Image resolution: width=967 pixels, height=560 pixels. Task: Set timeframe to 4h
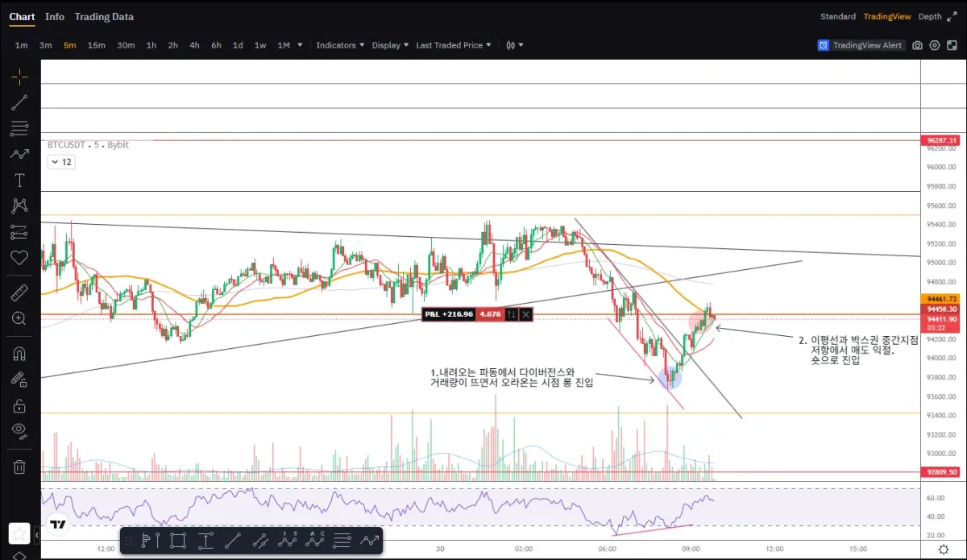[x=194, y=45]
